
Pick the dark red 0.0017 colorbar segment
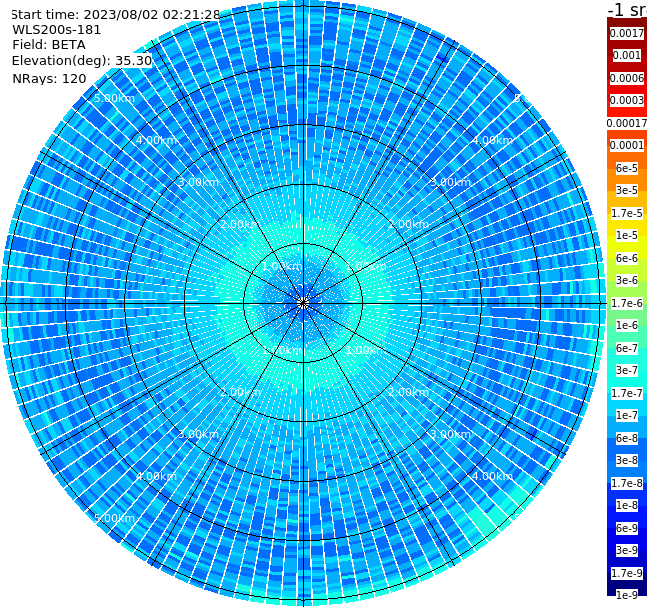tap(627, 33)
